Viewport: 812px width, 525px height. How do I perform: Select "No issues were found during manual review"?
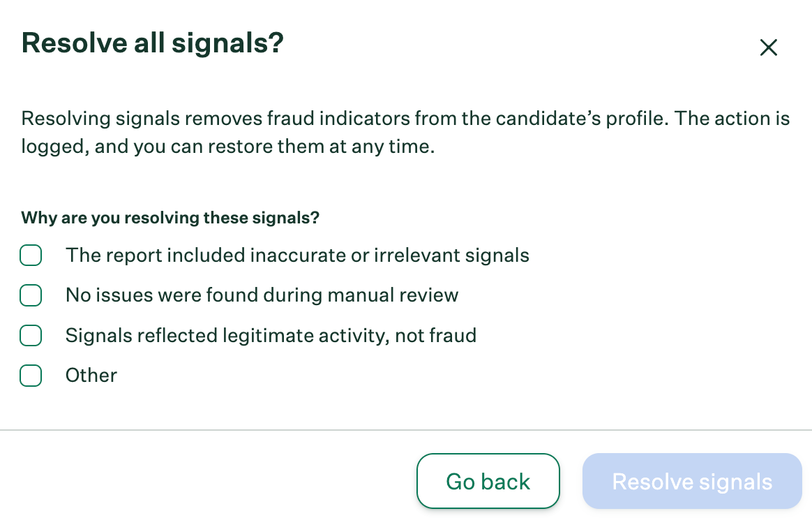tap(31, 295)
